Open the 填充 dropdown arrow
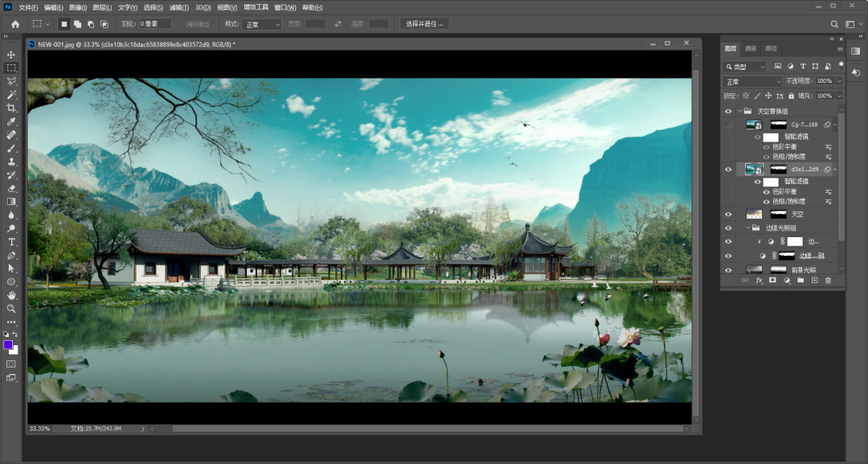The height and width of the screenshot is (464, 868). click(x=839, y=96)
